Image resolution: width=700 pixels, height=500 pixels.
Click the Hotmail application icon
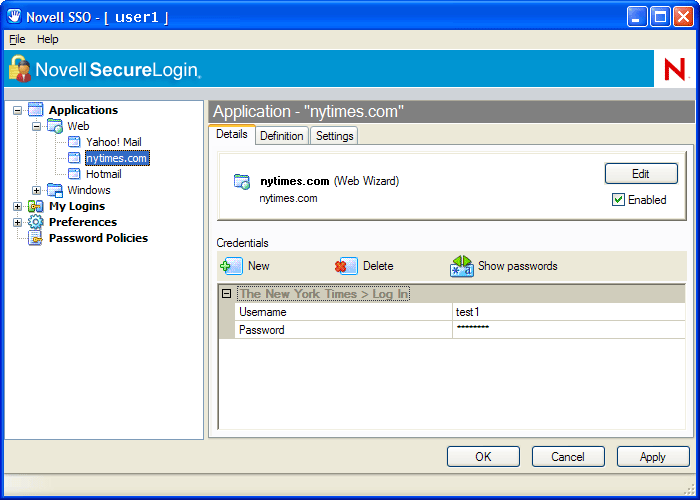click(74, 174)
